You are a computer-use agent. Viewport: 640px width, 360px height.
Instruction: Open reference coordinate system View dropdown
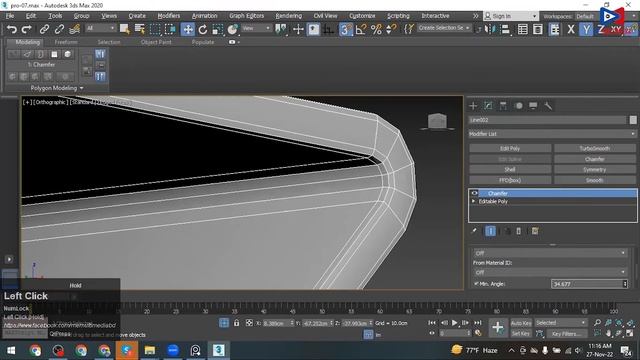click(x=256, y=28)
